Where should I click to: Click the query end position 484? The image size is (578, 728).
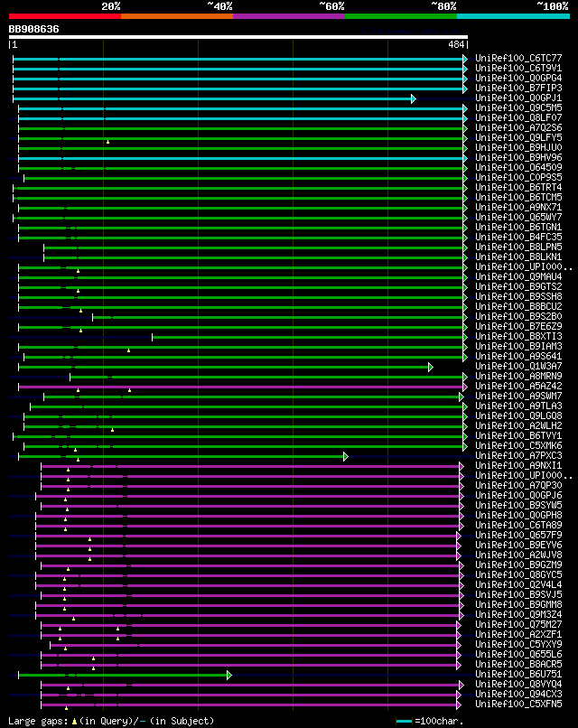456,44
